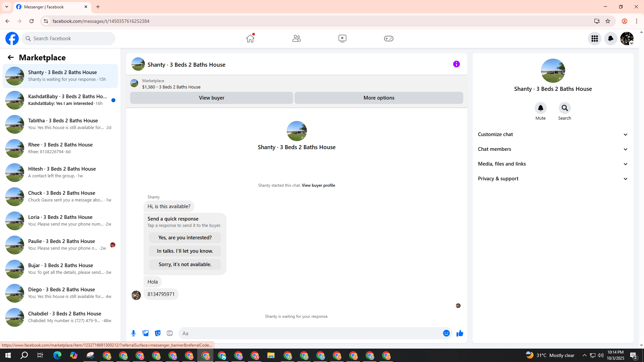Choose a sticker from the sticker icon
Screen dimensions: 644x362
(x=158, y=333)
